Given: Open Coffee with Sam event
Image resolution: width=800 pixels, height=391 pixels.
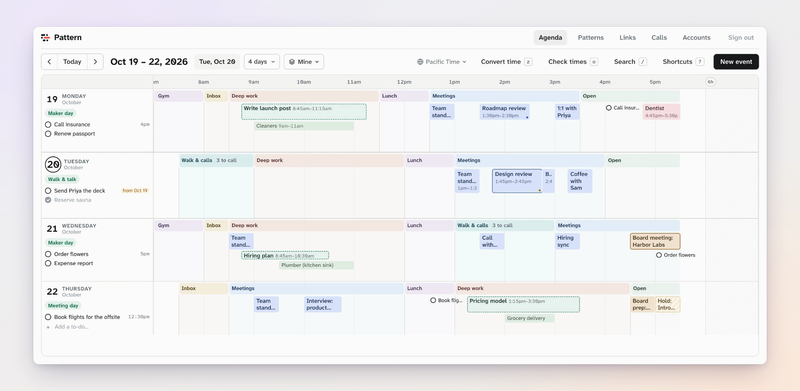Looking at the screenshot, I should point(580,181).
